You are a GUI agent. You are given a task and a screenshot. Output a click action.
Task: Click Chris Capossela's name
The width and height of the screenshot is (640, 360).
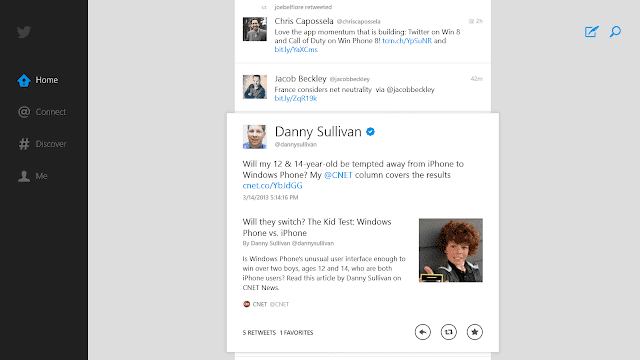pyautogui.click(x=304, y=21)
